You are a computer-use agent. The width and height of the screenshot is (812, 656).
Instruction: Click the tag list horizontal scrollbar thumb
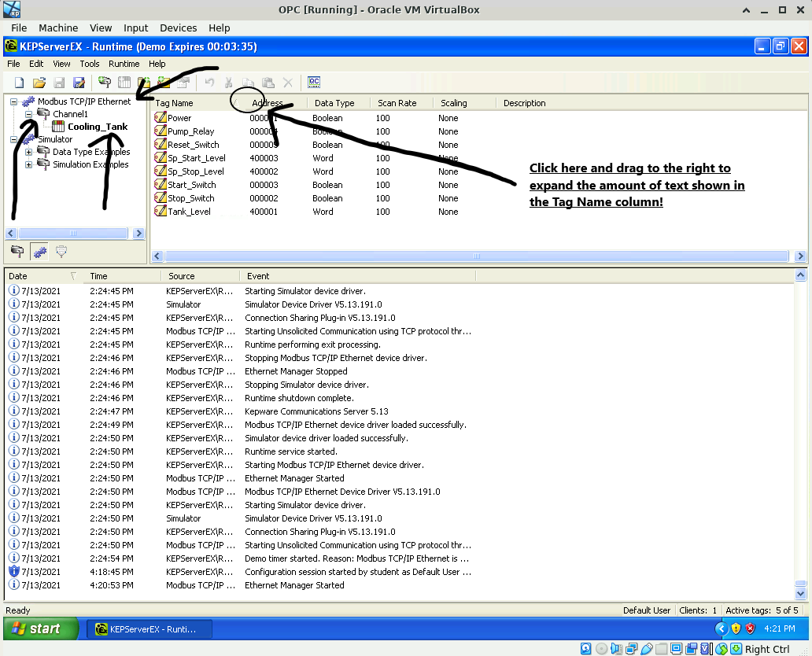[x=477, y=256]
